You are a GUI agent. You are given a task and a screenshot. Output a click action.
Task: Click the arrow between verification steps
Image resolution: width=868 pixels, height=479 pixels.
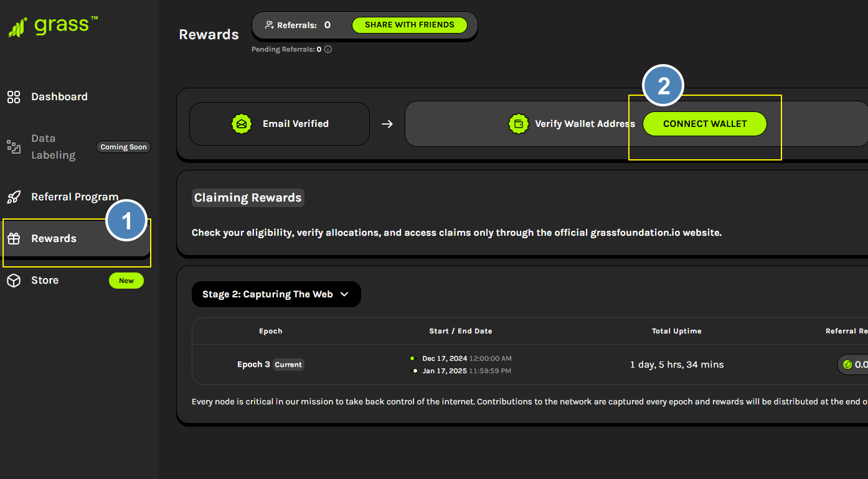click(x=387, y=124)
